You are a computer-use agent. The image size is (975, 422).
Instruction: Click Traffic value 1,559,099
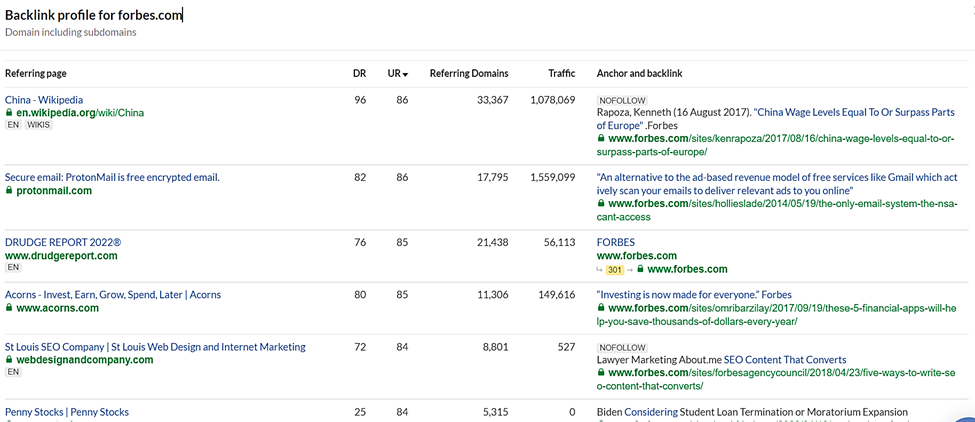[x=553, y=177]
